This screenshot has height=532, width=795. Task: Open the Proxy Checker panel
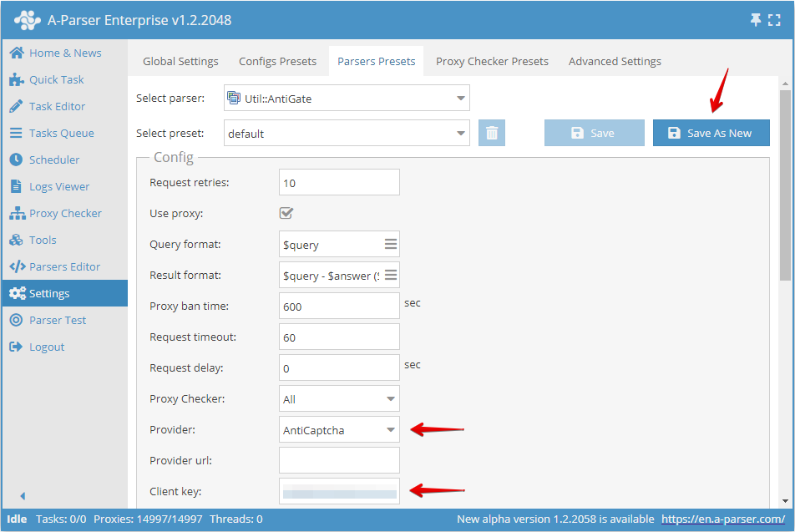tap(60, 213)
